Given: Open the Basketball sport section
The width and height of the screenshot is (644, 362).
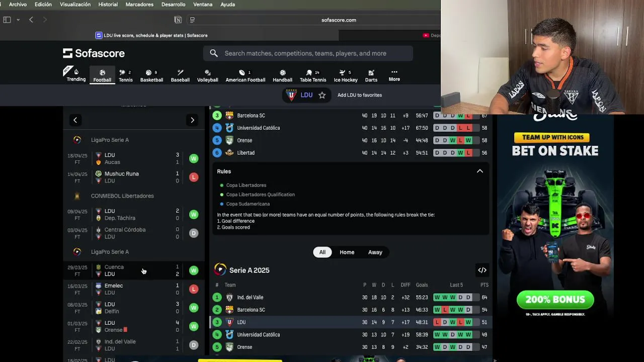Looking at the screenshot, I should [151, 76].
